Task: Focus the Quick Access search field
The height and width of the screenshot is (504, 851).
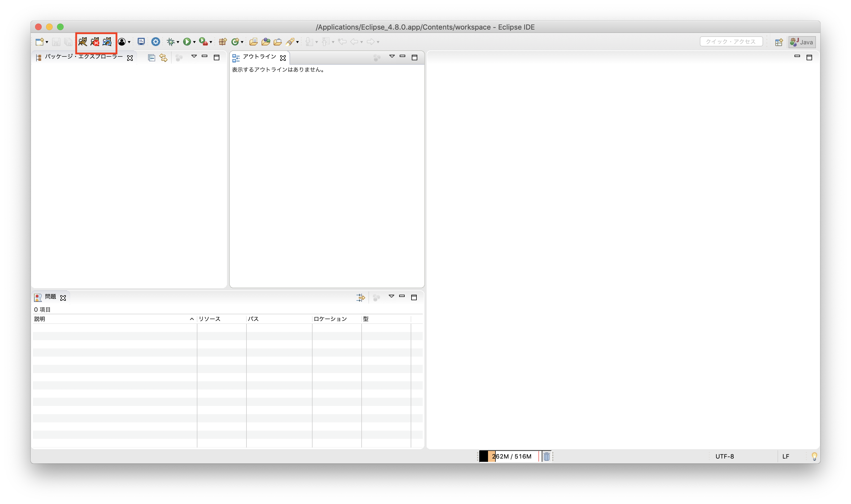Action: pyautogui.click(x=731, y=41)
